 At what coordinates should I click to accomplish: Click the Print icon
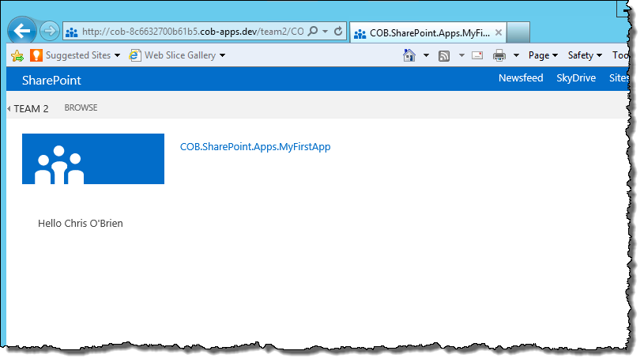pos(499,55)
